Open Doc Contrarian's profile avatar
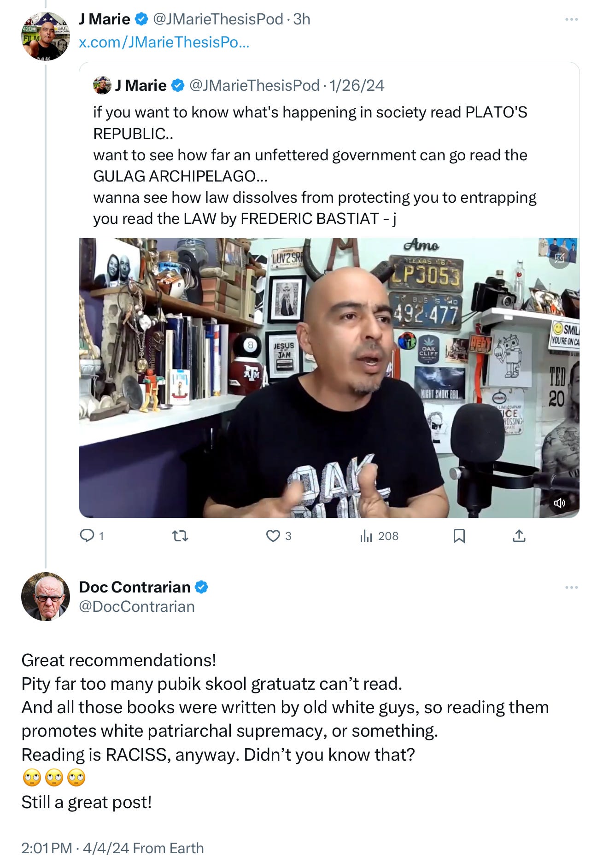The width and height of the screenshot is (603, 868). 45,596
